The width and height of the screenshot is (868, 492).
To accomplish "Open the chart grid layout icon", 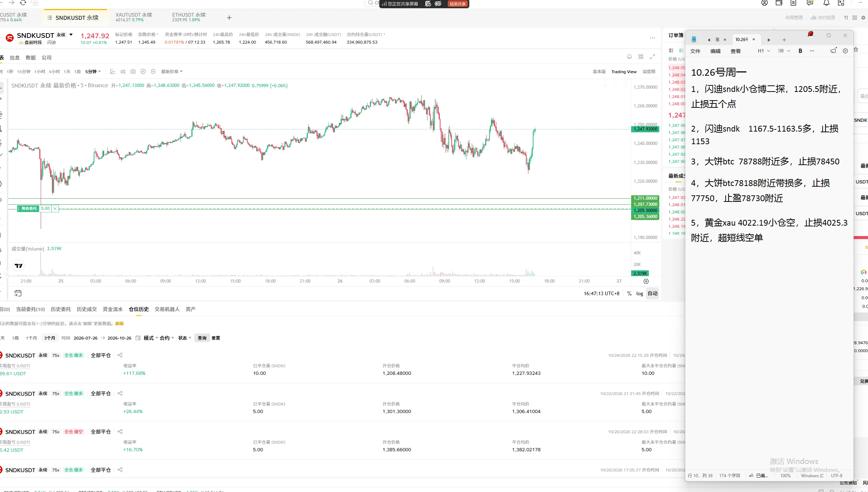I will click(x=641, y=57).
